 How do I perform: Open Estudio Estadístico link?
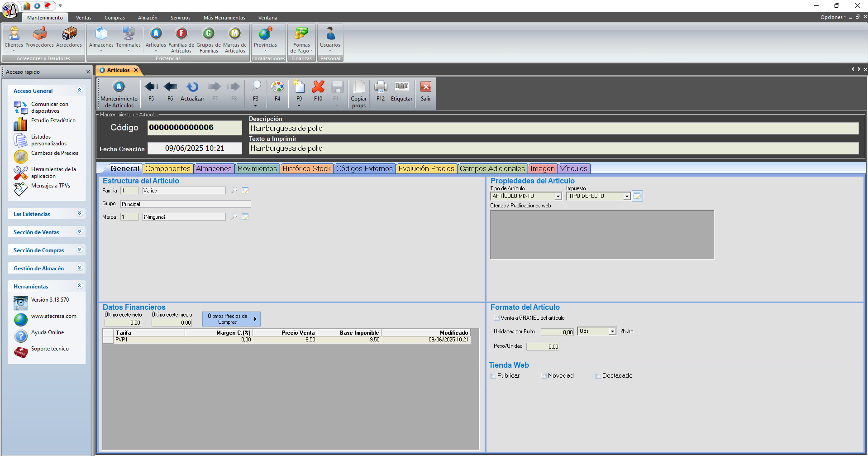(53, 120)
